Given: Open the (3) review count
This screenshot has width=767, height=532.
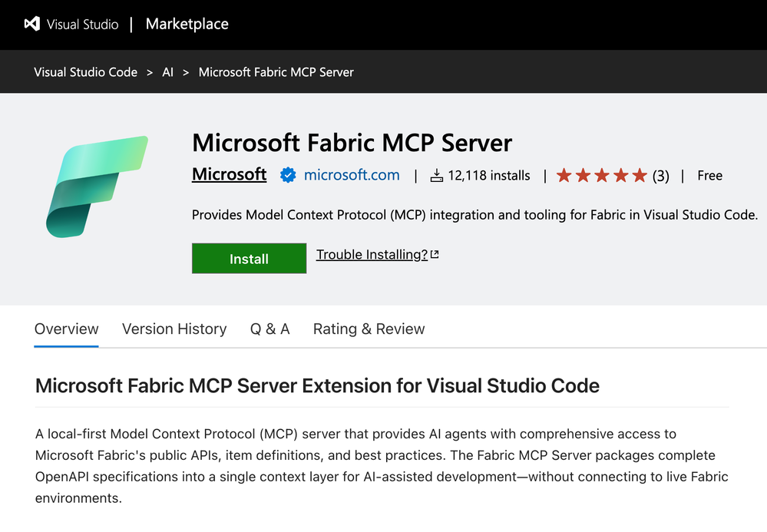Looking at the screenshot, I should point(661,176).
